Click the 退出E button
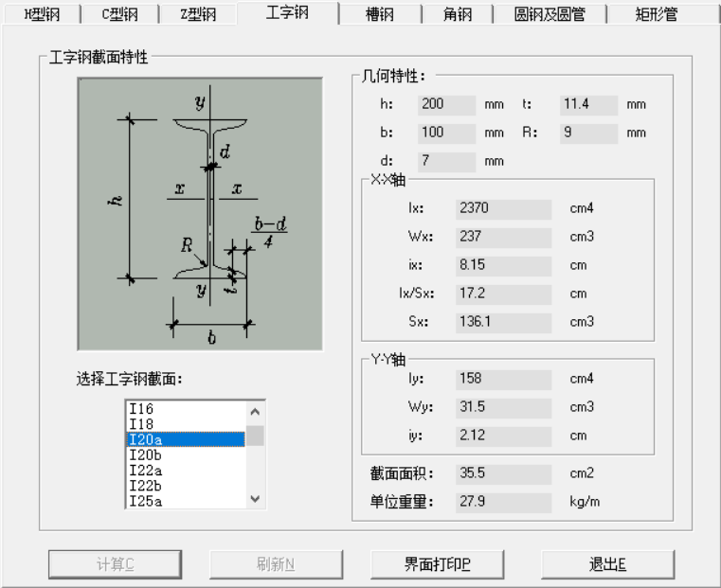This screenshot has width=721, height=588. coord(608,564)
